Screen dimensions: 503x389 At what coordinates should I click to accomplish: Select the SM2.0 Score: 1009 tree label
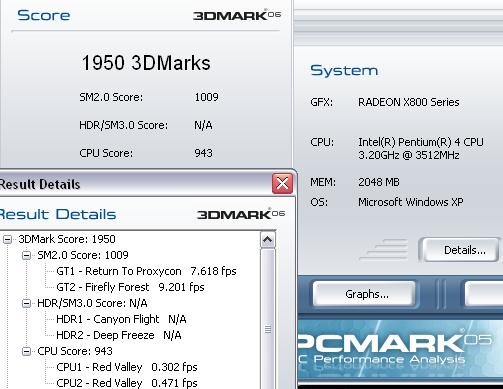[x=83, y=255]
